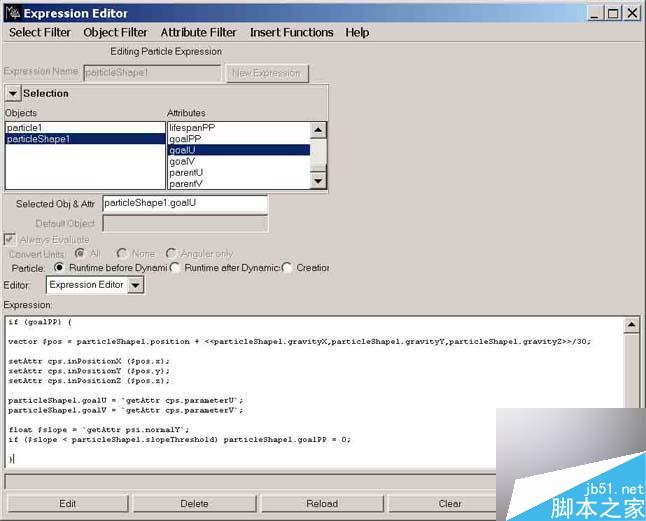This screenshot has height=521, width=646.
Task: Select Convert Units All radio button
Action: (80, 253)
